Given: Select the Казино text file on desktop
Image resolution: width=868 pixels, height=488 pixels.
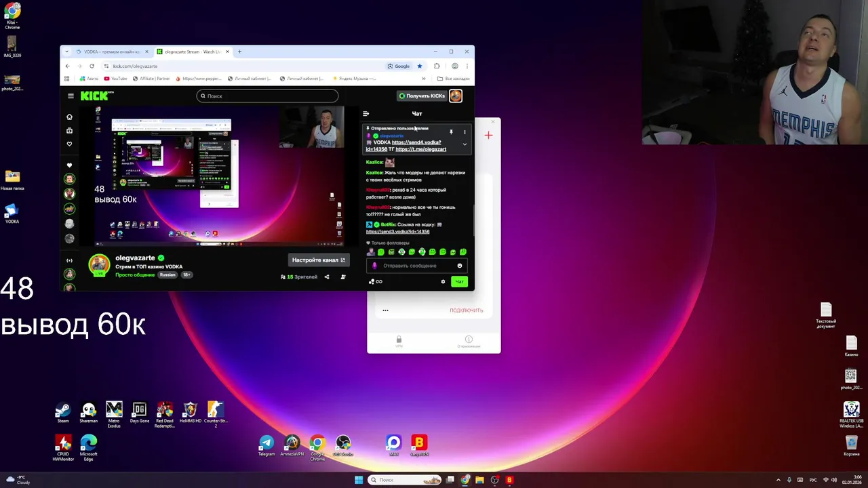Looking at the screenshot, I should (x=851, y=346).
